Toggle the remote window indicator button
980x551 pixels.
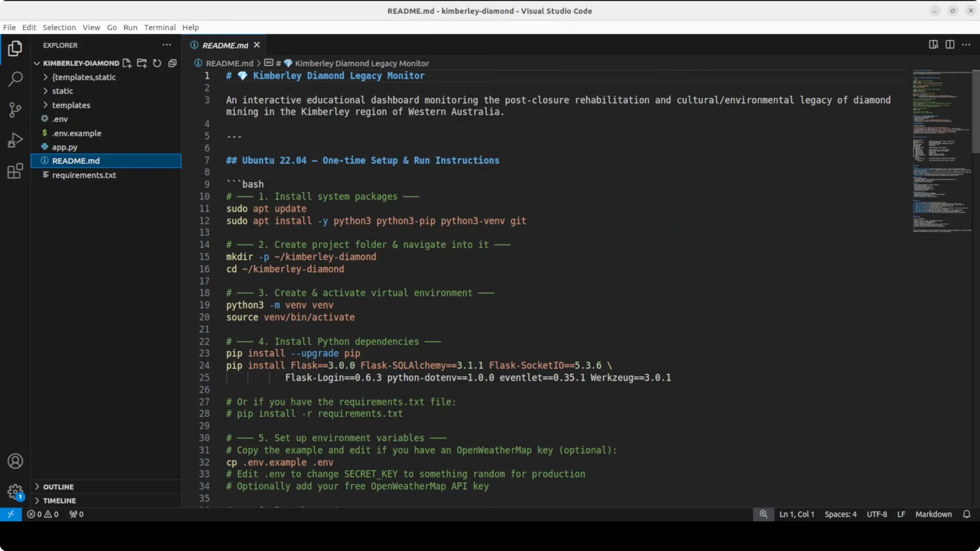pyautogui.click(x=11, y=514)
